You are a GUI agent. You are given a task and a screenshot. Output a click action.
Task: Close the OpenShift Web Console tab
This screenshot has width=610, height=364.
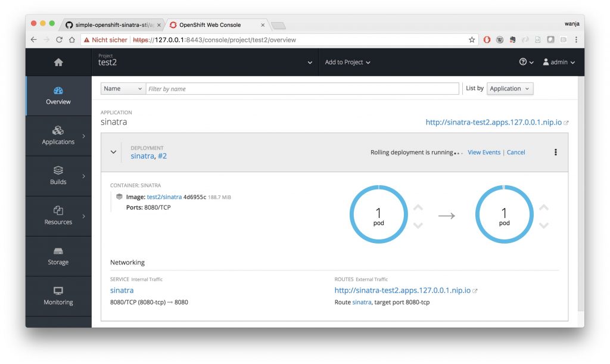pos(263,25)
